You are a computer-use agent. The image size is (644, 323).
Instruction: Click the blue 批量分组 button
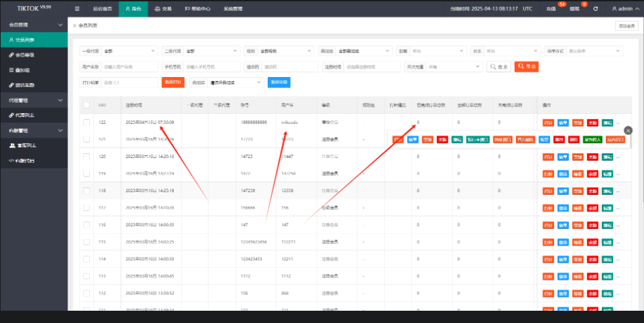279,82
